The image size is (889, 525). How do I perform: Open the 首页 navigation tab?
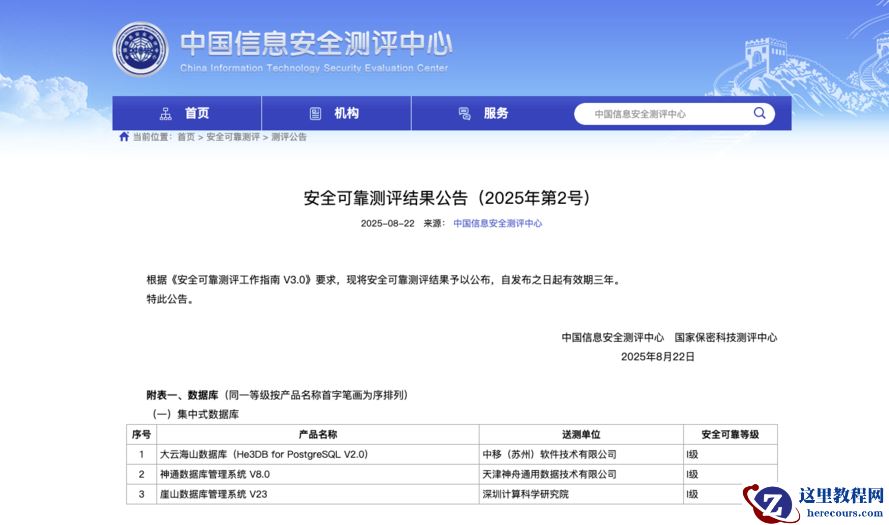187,113
